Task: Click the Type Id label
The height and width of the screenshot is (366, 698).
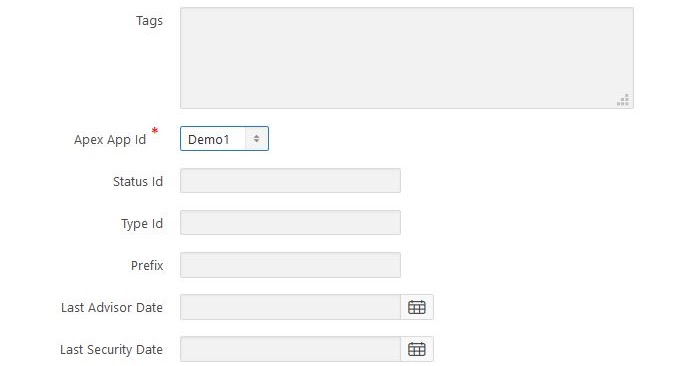Action: [x=142, y=224]
